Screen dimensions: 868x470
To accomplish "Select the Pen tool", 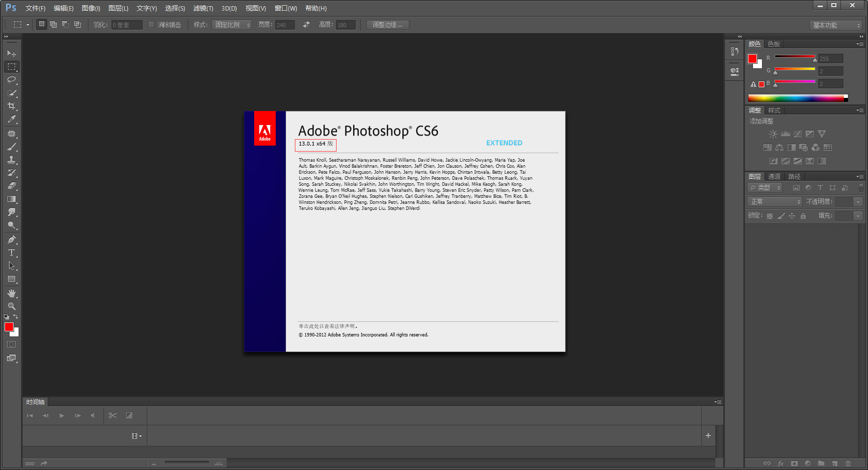I will click(12, 240).
